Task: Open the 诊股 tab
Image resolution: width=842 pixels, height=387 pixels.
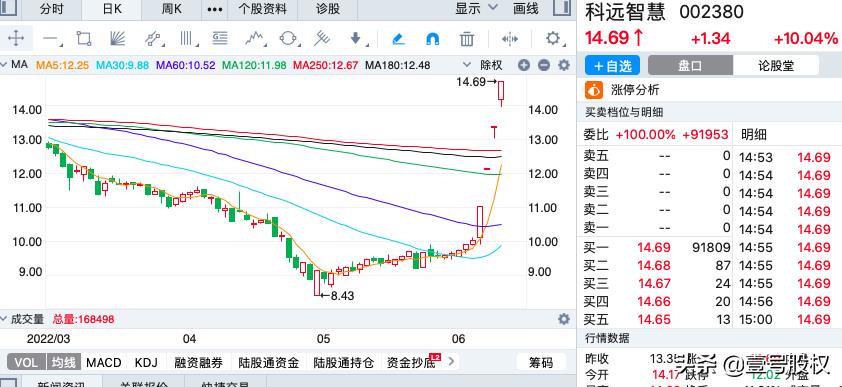Action: point(328,9)
